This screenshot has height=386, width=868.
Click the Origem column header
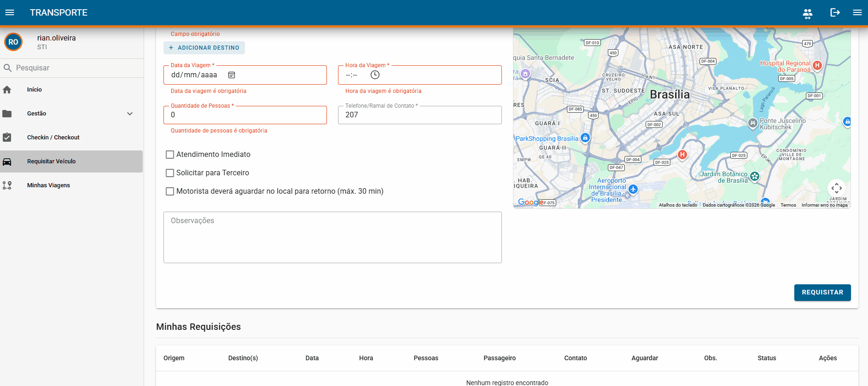[x=174, y=358]
